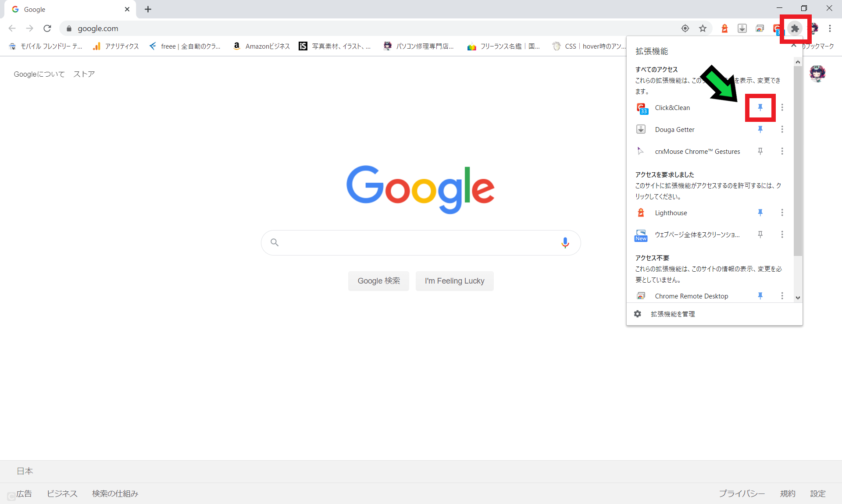Open the 設定 footer link
The height and width of the screenshot is (504, 842).
[x=817, y=493]
